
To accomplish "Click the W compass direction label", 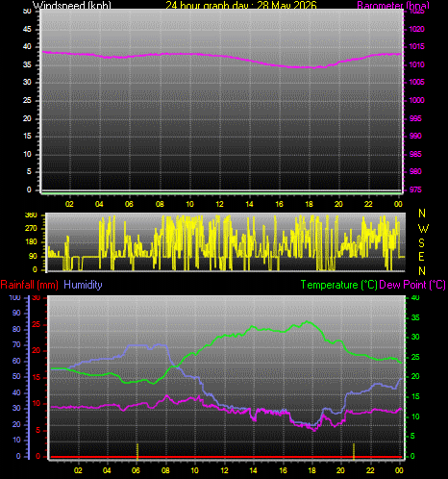I will [423, 229].
